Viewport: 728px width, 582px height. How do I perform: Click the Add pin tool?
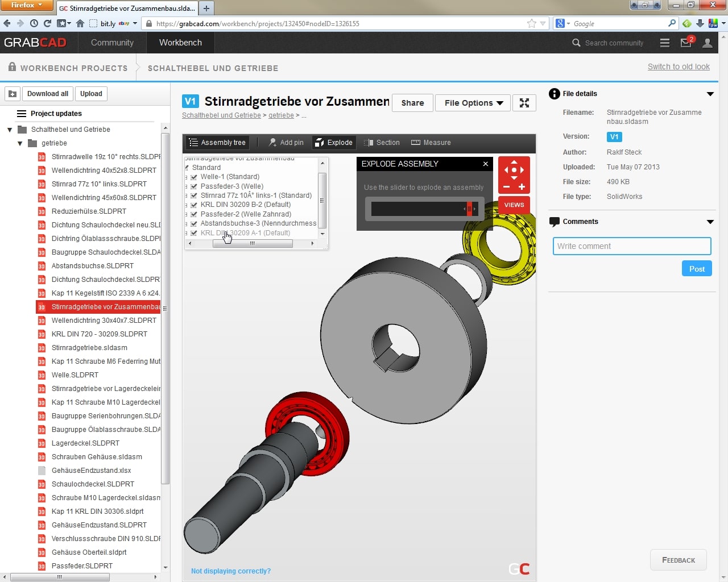pyautogui.click(x=286, y=142)
